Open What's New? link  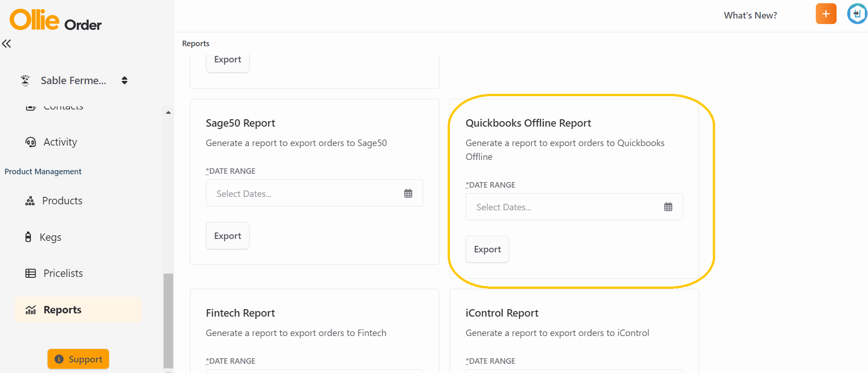pyautogui.click(x=750, y=15)
